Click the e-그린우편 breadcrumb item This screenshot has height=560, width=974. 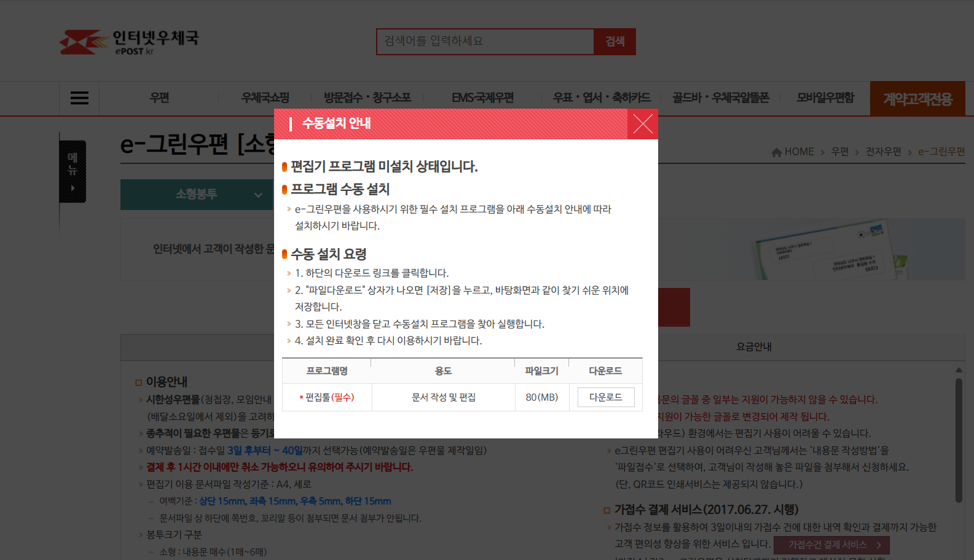point(941,152)
